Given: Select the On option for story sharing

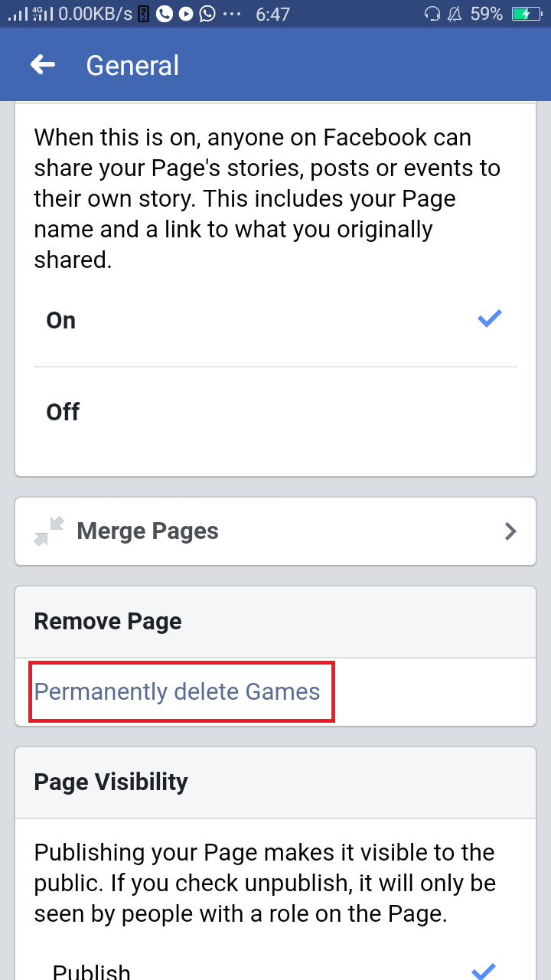Looking at the screenshot, I should click(x=275, y=320).
